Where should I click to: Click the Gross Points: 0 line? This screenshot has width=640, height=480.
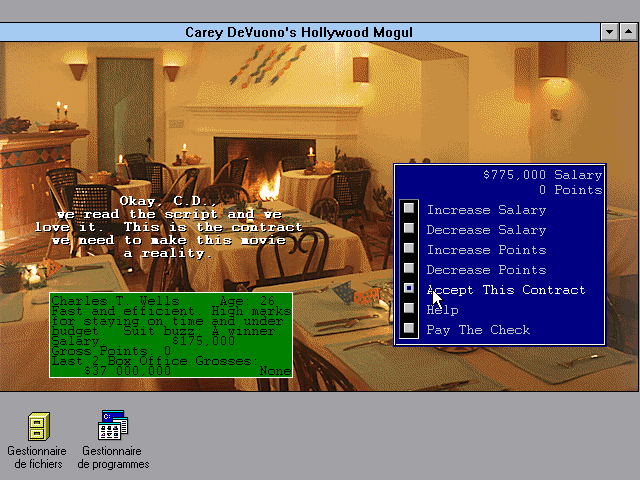(x=111, y=351)
